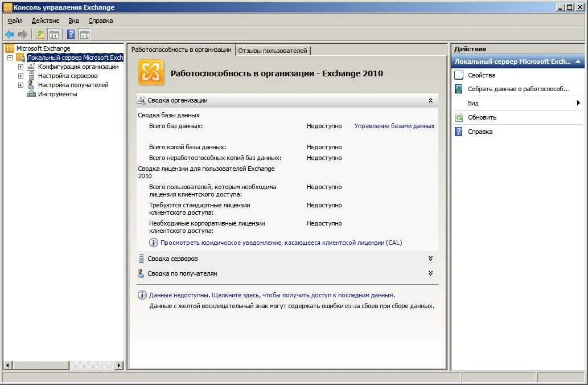Open the Файл menu
The width and height of the screenshot is (588, 385).
tap(15, 21)
